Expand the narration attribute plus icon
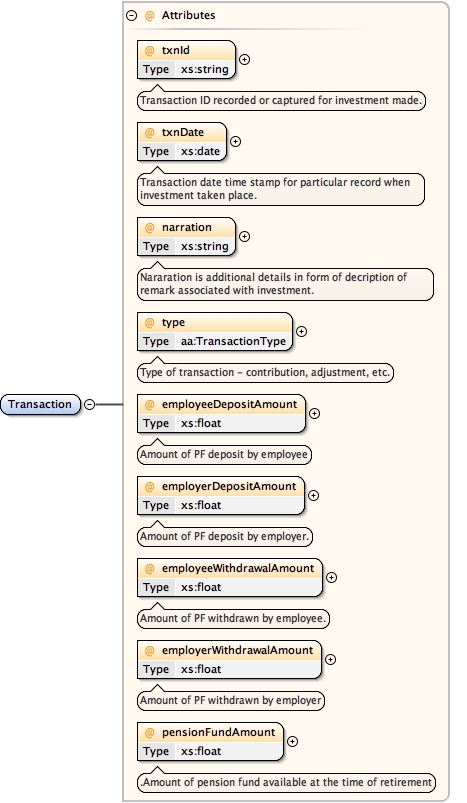The image size is (467, 803). (245, 237)
